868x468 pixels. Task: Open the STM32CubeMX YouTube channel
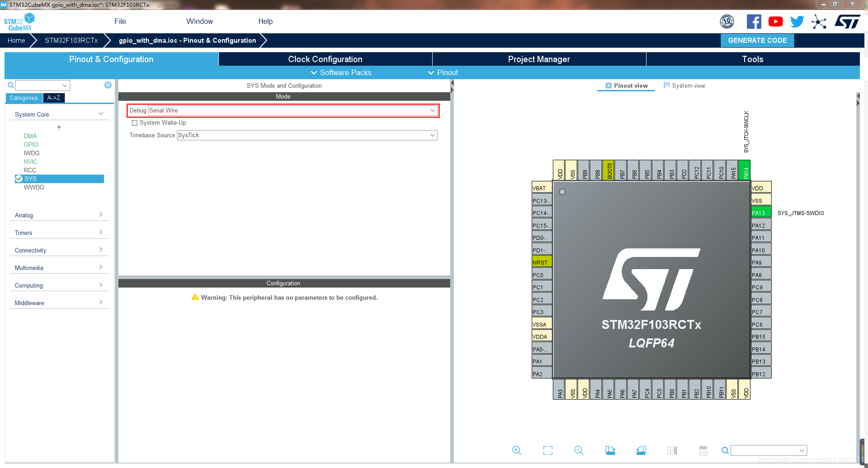[x=775, y=21]
